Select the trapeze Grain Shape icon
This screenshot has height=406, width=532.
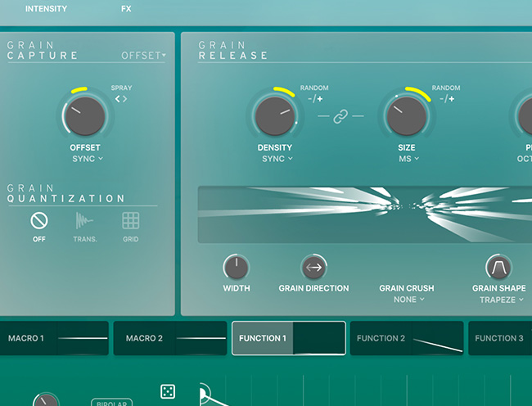(x=498, y=267)
